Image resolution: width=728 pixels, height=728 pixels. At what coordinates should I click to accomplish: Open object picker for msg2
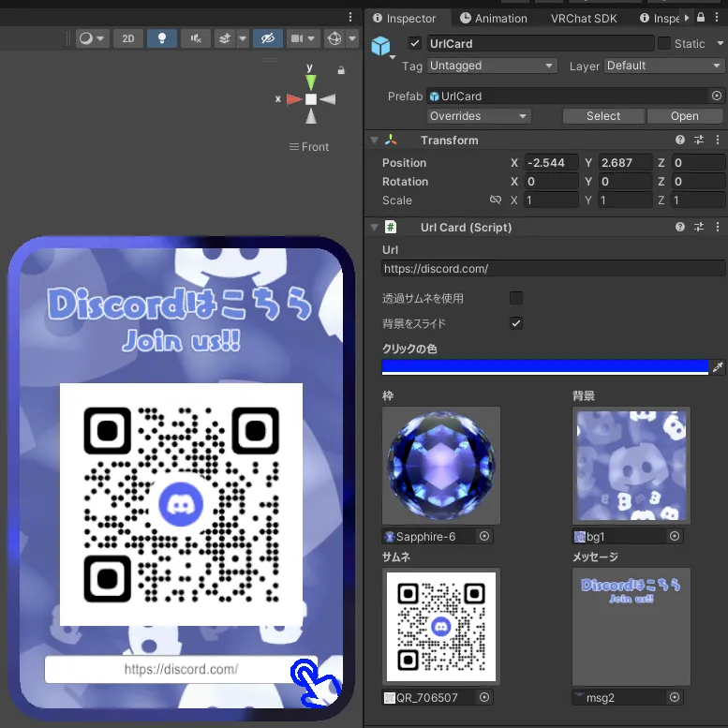coord(675,697)
